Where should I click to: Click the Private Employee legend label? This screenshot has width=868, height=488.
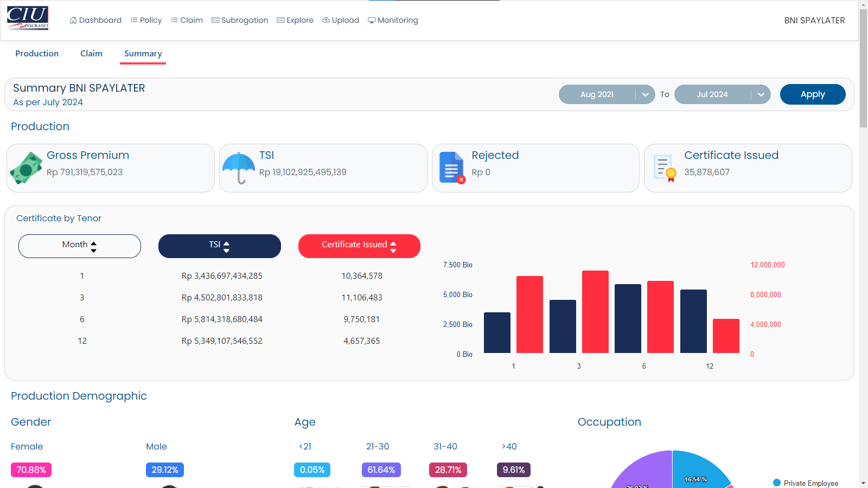(x=811, y=483)
